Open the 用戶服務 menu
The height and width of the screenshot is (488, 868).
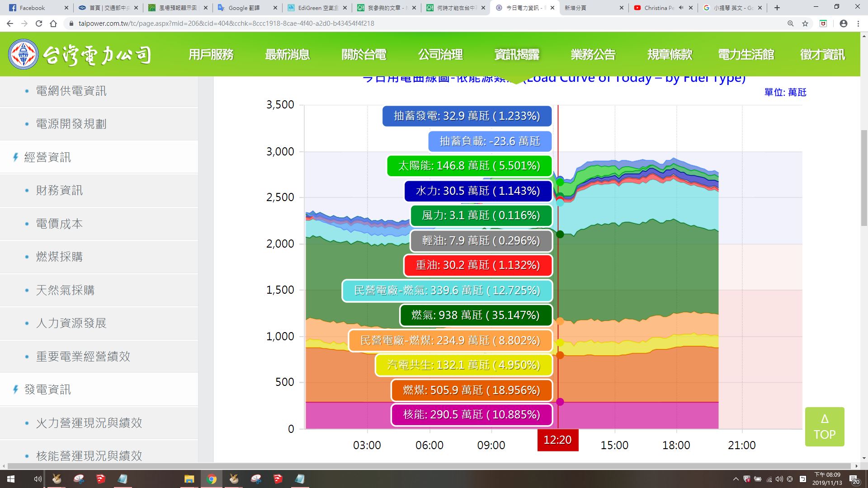[211, 55]
